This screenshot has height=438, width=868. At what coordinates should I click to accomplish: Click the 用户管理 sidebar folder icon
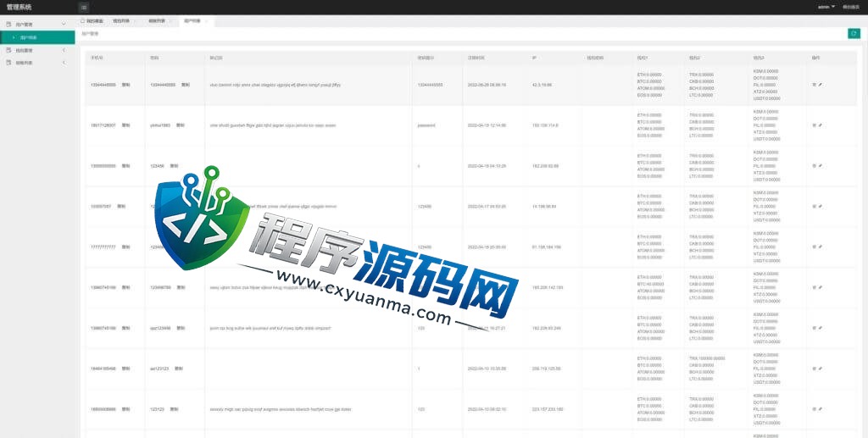(8, 25)
